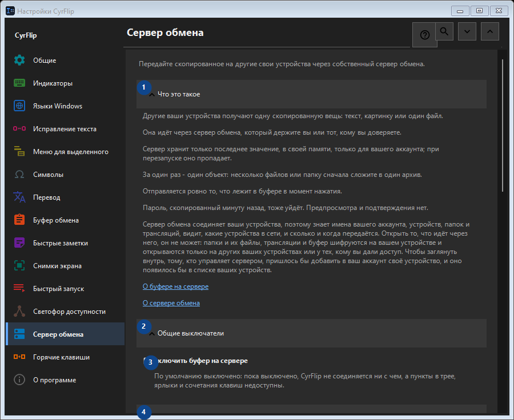Image resolution: width=514 pixels, height=420 pixels.
Task: Click the CyrFlip title in the sidebar
Action: (x=26, y=35)
